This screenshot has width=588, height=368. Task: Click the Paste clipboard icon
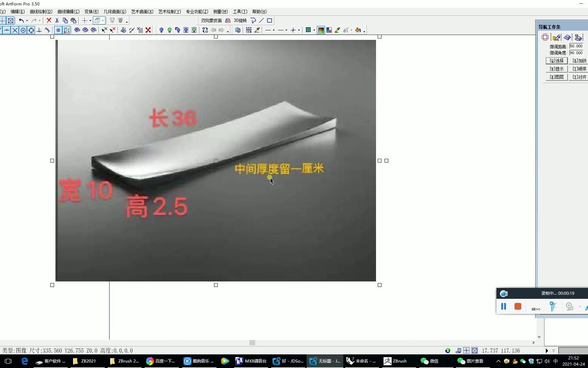pyautogui.click(x=73, y=20)
